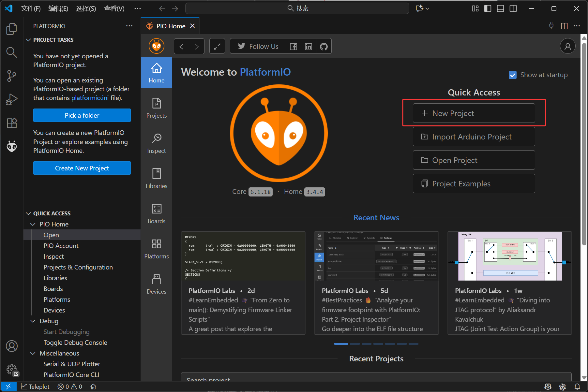Open the JTAG protocol news thumbnail
588x392 pixels.
tap(510, 256)
